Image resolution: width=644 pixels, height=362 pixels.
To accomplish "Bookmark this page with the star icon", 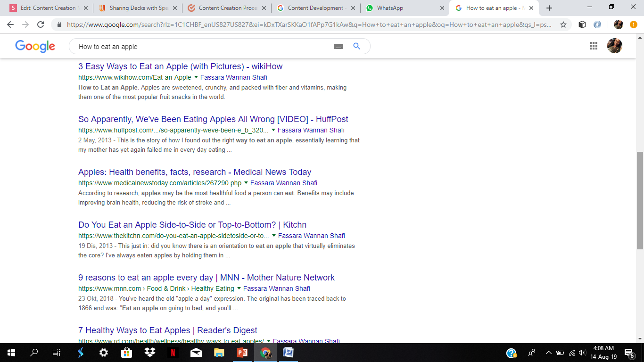I will pos(563,25).
